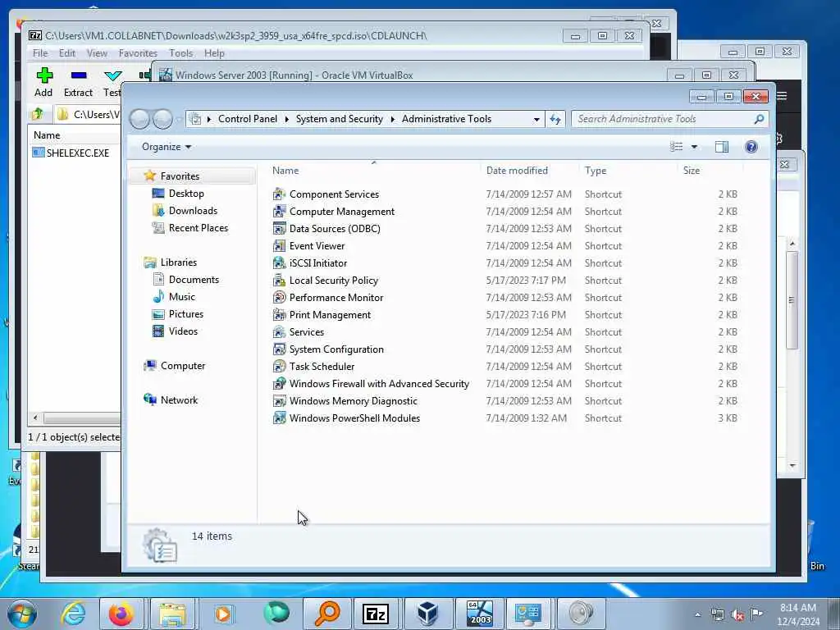The image size is (840, 630).
Task: Click the Control Panel breadcrumb
Action: click(x=248, y=119)
